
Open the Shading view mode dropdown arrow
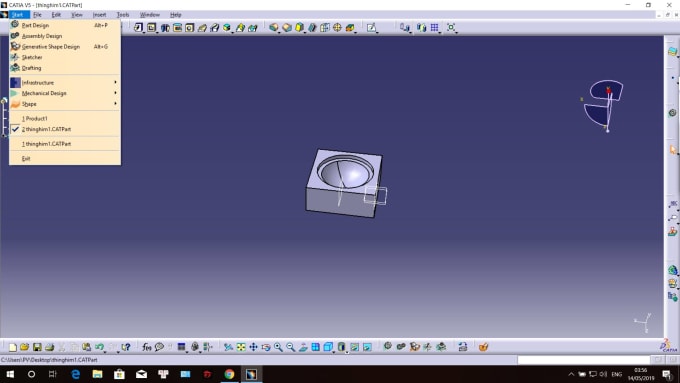[x=347, y=352]
